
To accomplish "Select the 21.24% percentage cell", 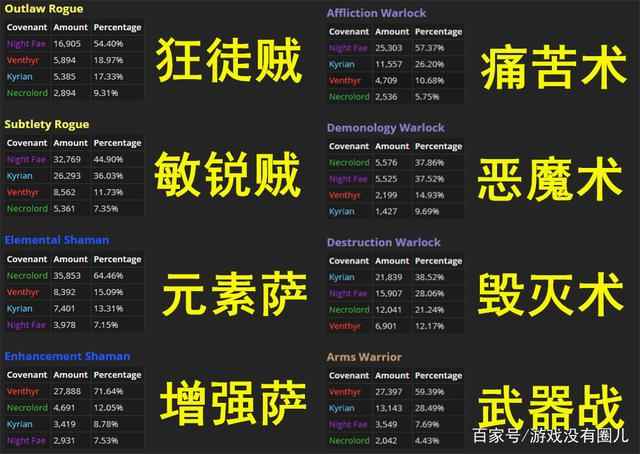I will coord(429,309).
